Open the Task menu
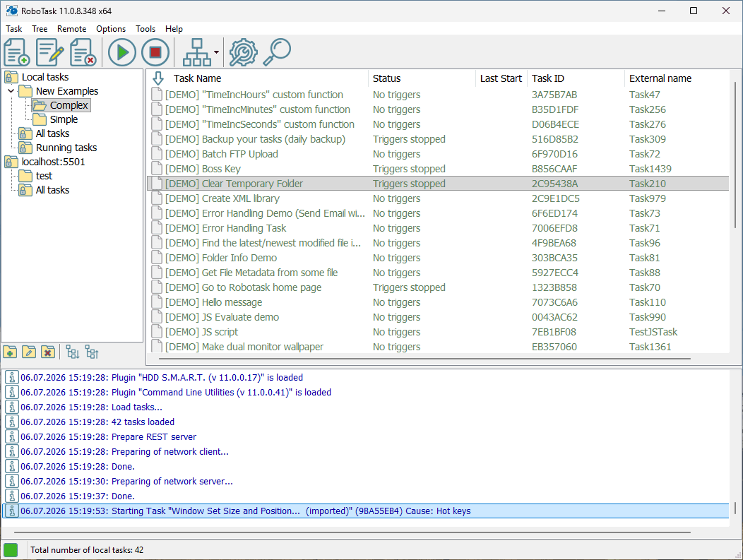Screen dimensions: 743x560 13,29
